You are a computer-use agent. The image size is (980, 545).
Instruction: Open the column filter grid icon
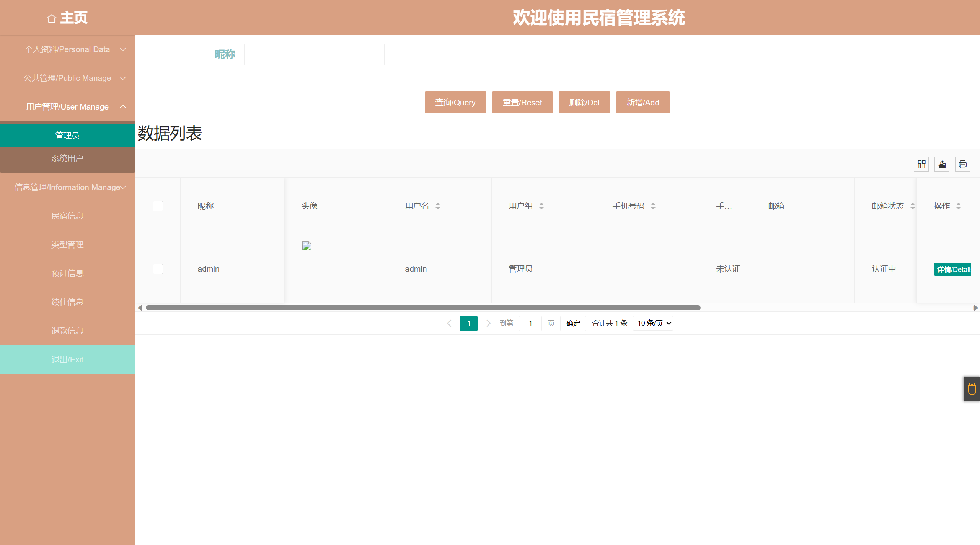pos(921,164)
